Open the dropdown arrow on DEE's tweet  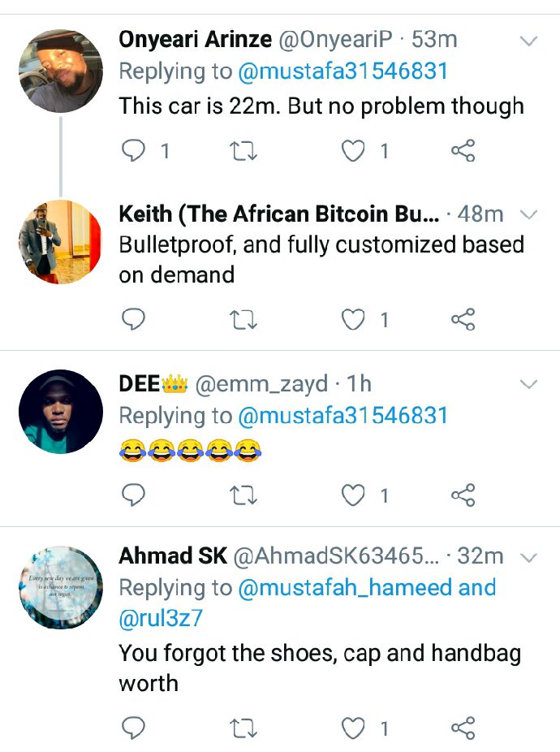[529, 384]
